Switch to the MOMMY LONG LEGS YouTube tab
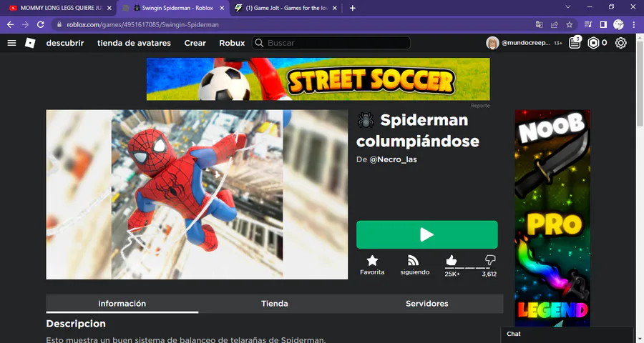The width and height of the screenshot is (644, 343). (59, 8)
